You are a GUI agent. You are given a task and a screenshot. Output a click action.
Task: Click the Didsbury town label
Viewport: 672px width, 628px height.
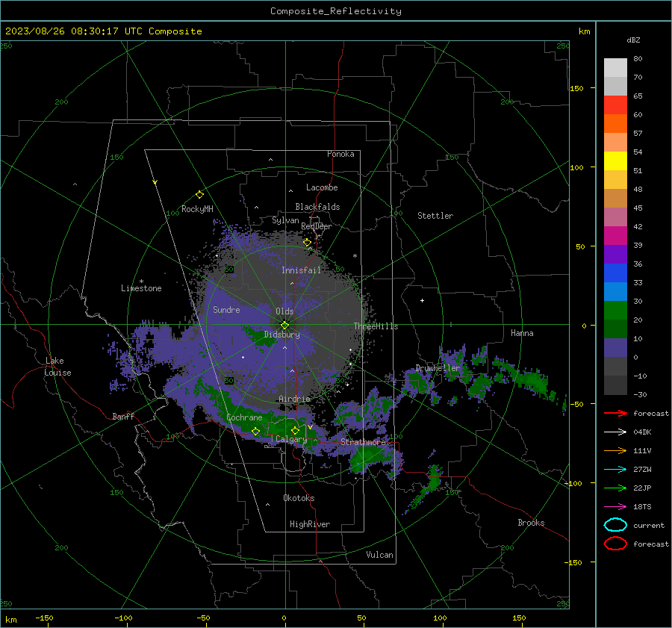(x=282, y=335)
